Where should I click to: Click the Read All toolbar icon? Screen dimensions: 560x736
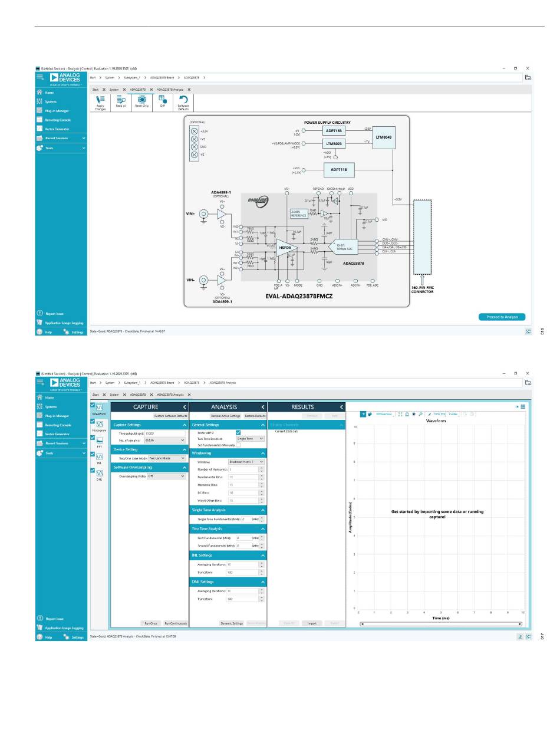click(x=120, y=102)
